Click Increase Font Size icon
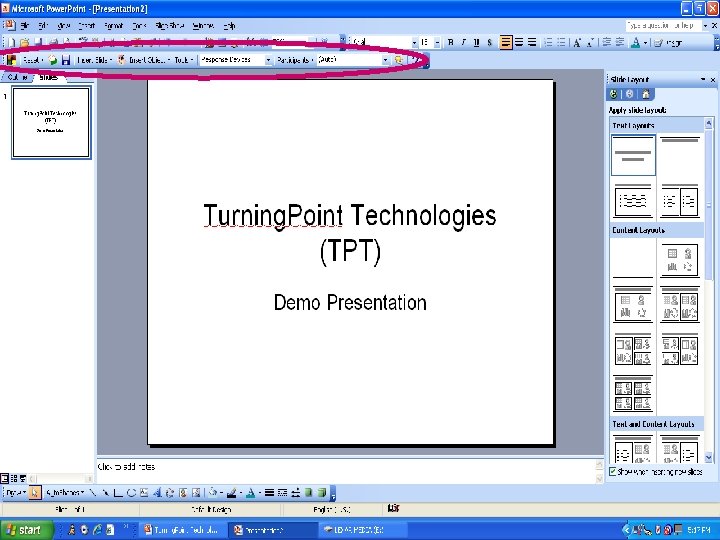This screenshot has width=720, height=540. pos(577,43)
